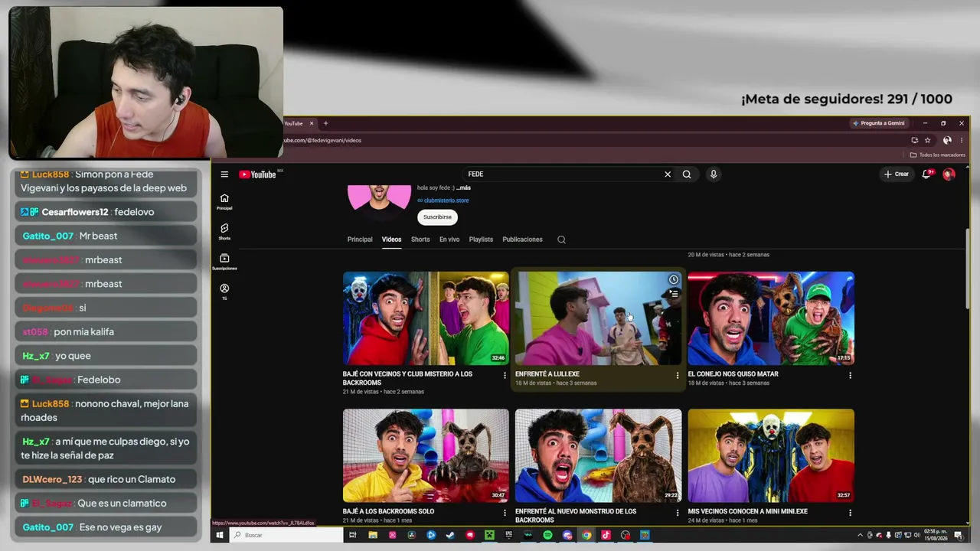Open options for EL CONEJO NOS QUISO MATAR
Viewport: 980px width, 551px height.
(x=850, y=376)
